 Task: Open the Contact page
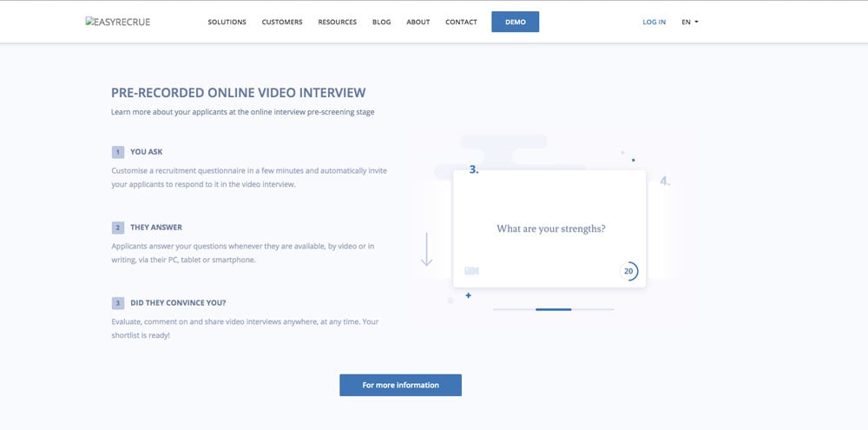pyautogui.click(x=461, y=23)
